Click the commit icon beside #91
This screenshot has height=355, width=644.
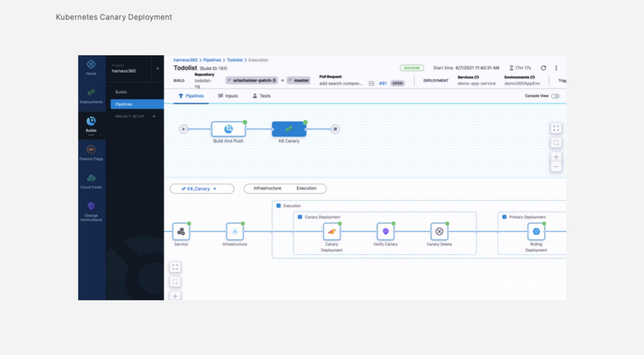point(371,84)
